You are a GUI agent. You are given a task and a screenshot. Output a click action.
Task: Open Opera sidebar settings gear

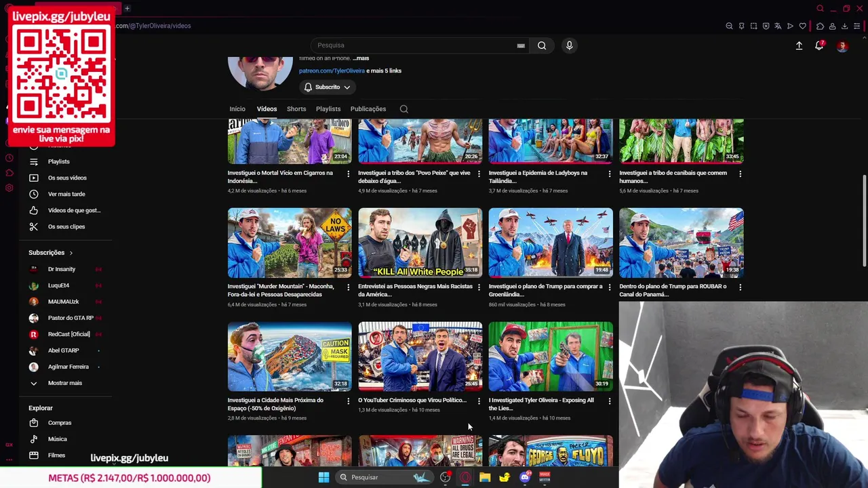point(9,188)
